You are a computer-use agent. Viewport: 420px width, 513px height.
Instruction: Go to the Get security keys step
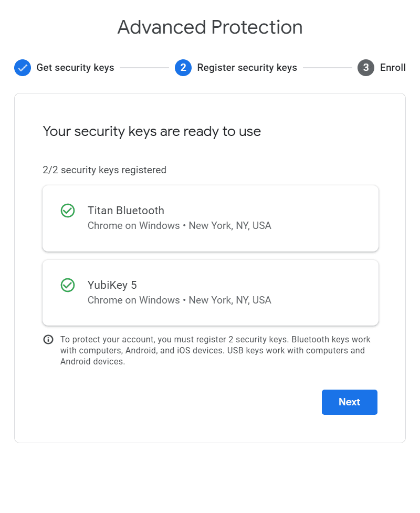tap(75, 68)
